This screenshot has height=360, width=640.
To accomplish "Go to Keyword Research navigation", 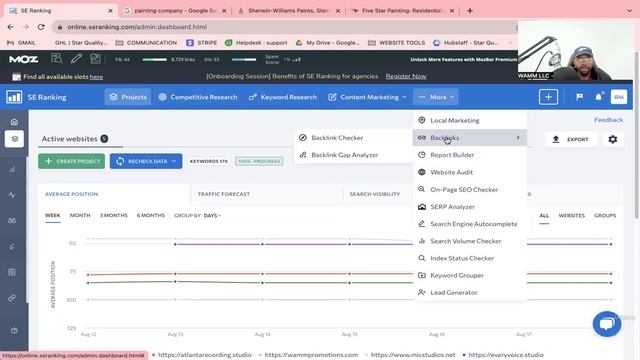I will tap(283, 97).
